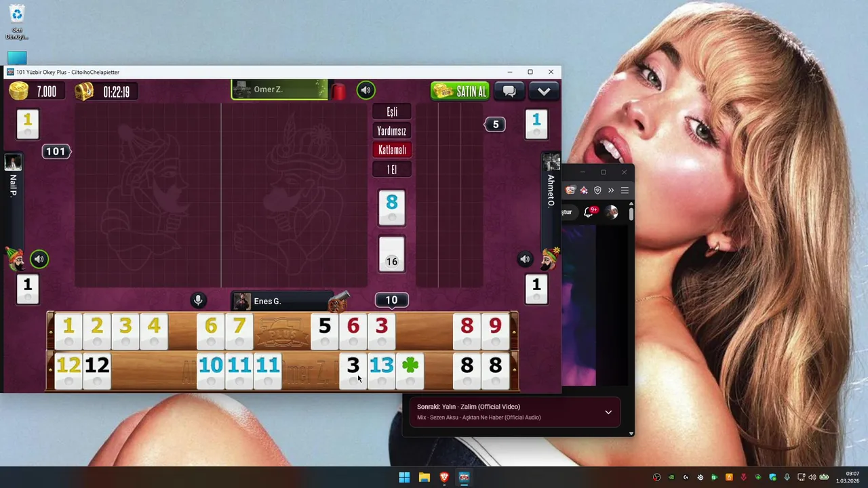Screen dimensions: 868x488
Task: Click the Windows Security shield tray icon
Action: pos(772,477)
